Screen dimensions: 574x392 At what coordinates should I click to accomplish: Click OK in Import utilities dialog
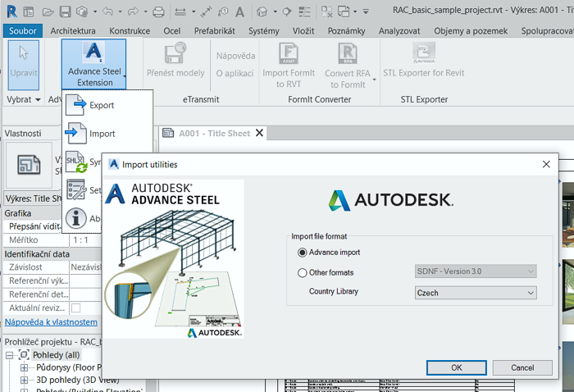coord(457,367)
